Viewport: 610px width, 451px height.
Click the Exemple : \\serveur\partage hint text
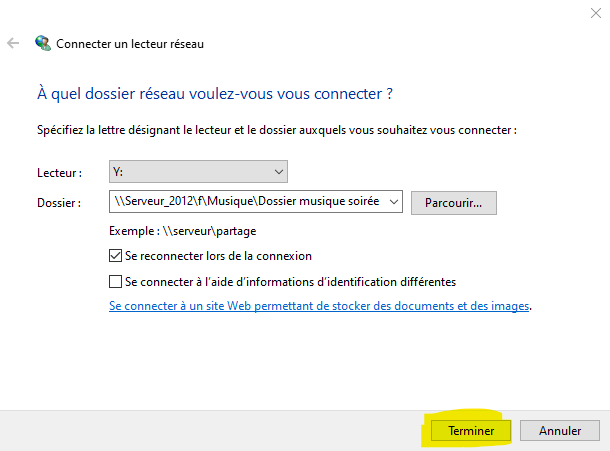[182, 231]
